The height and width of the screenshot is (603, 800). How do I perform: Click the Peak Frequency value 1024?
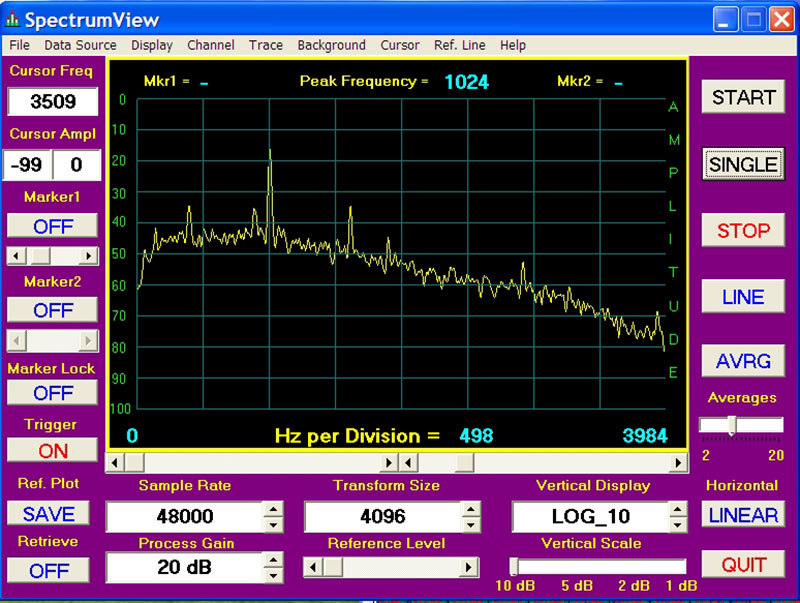click(466, 82)
